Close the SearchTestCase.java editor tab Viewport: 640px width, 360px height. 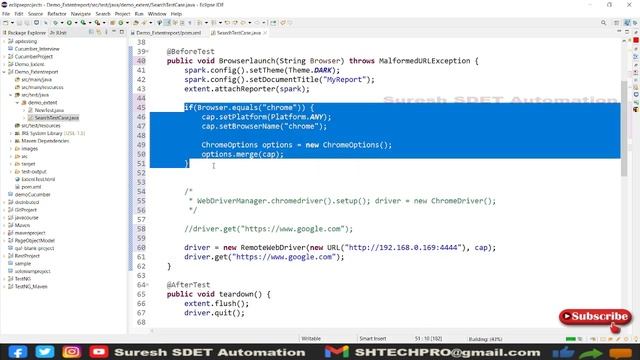click(265, 33)
